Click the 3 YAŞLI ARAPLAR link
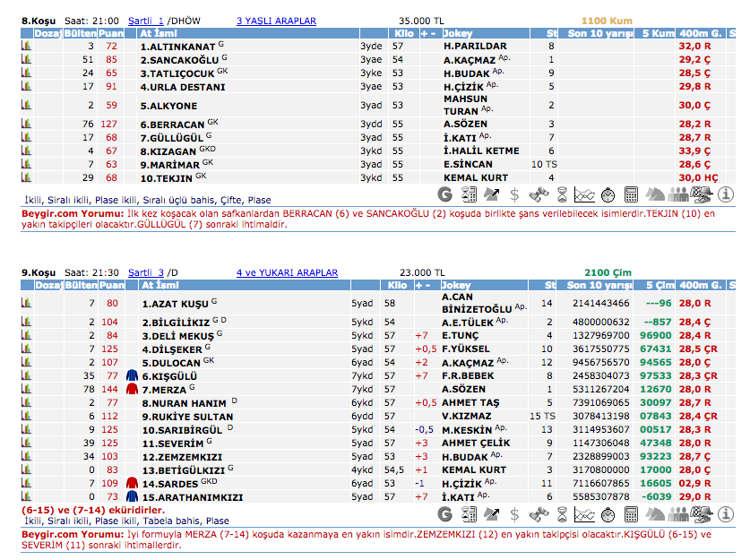 (x=276, y=21)
